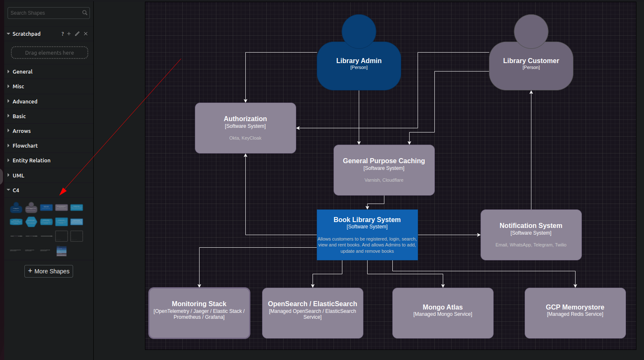Open Scratchpad help question mark
Viewport: 644px width, 360px height.
click(63, 34)
